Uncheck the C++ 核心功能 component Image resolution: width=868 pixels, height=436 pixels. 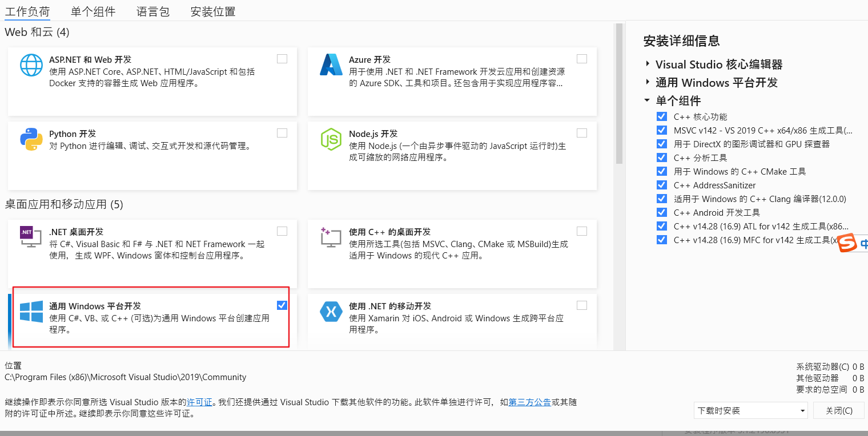click(662, 116)
